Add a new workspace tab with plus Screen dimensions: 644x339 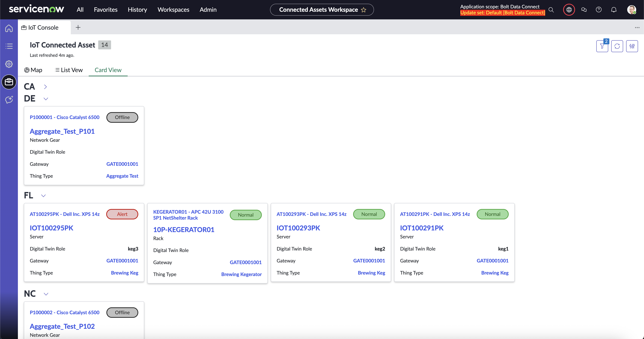(x=78, y=28)
